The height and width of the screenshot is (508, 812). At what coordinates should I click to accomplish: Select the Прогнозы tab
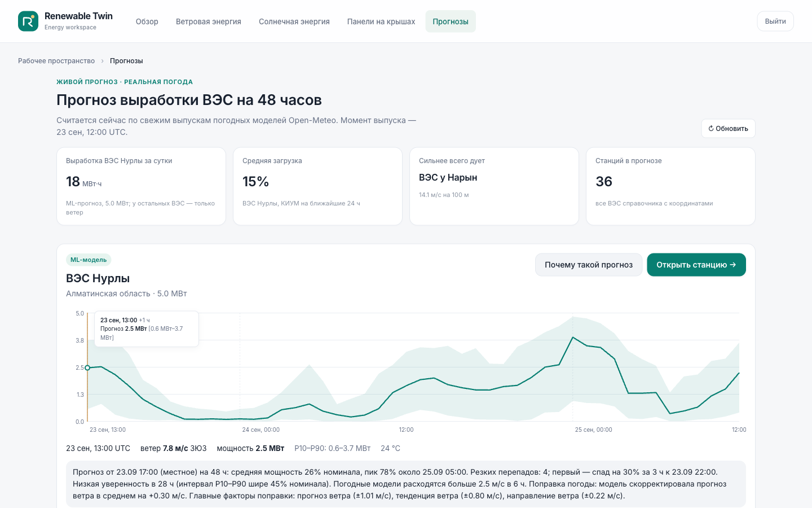coord(451,21)
